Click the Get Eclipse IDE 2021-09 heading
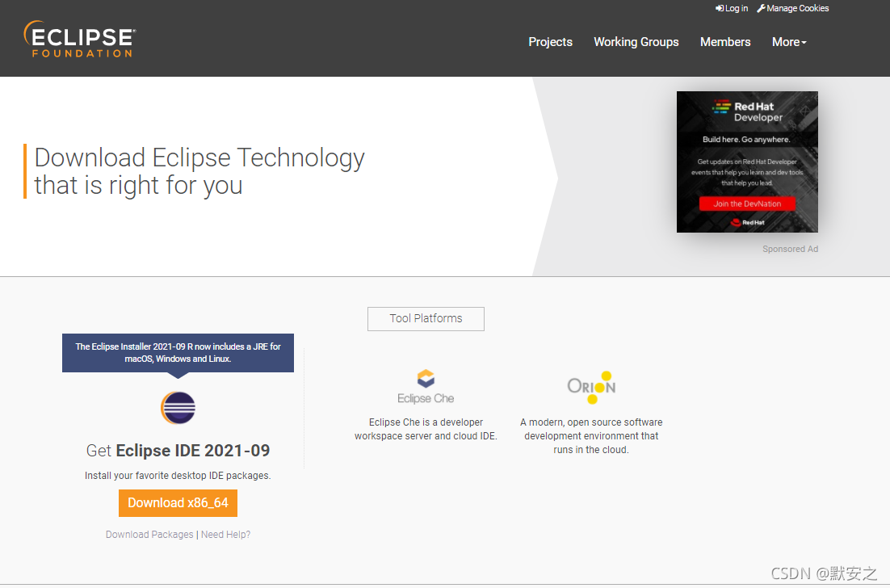This screenshot has width=890, height=588. pos(178,451)
